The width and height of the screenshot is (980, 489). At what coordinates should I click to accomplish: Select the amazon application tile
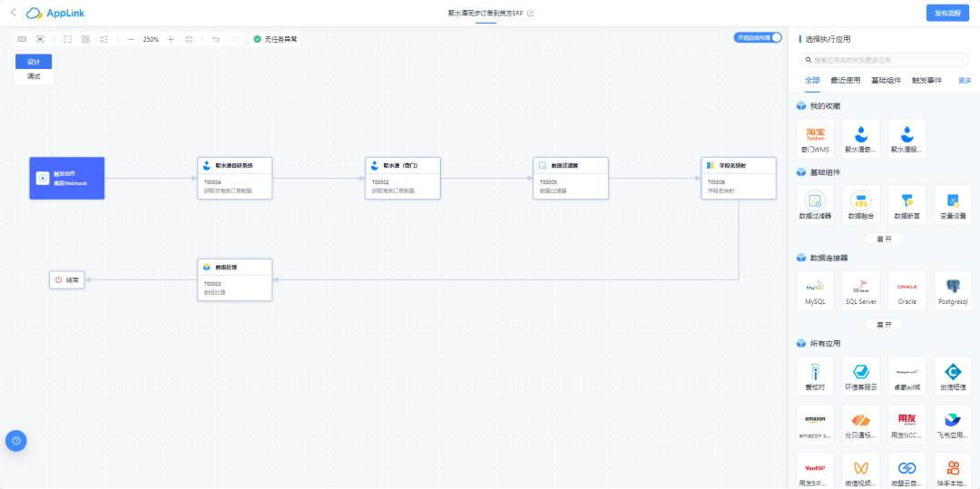coord(815,423)
